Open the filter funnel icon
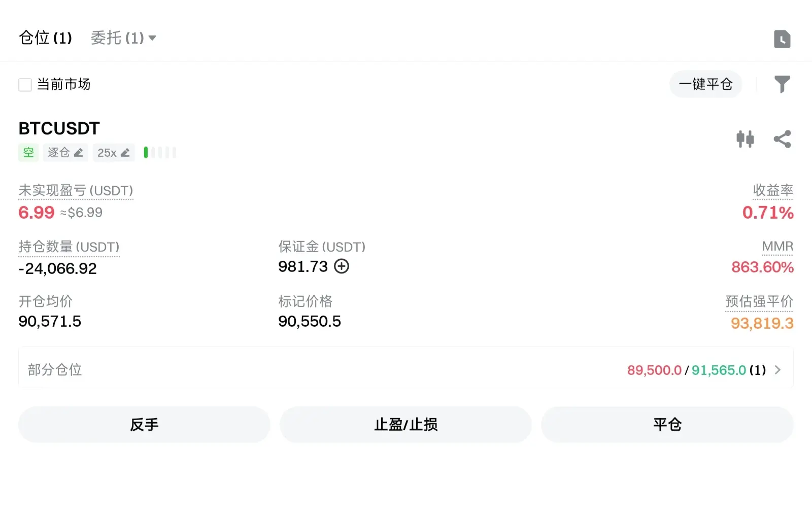 click(782, 84)
